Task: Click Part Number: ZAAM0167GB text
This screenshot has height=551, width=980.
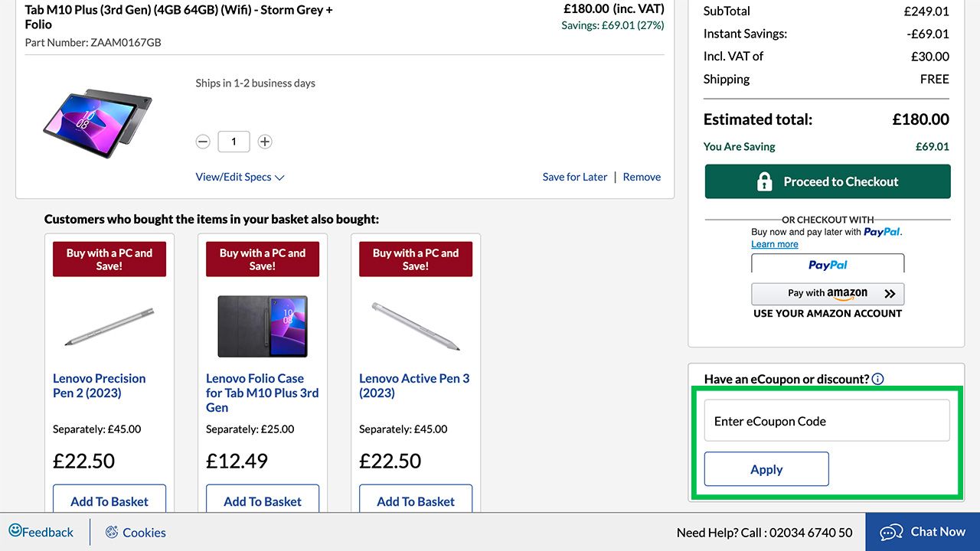Action: coord(93,43)
